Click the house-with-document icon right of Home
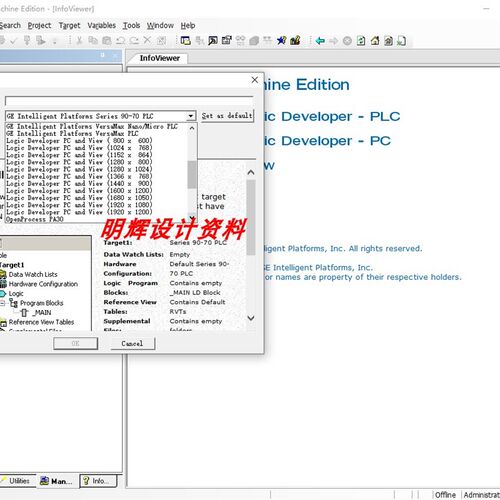The width and height of the screenshot is (500, 500). click(389, 41)
